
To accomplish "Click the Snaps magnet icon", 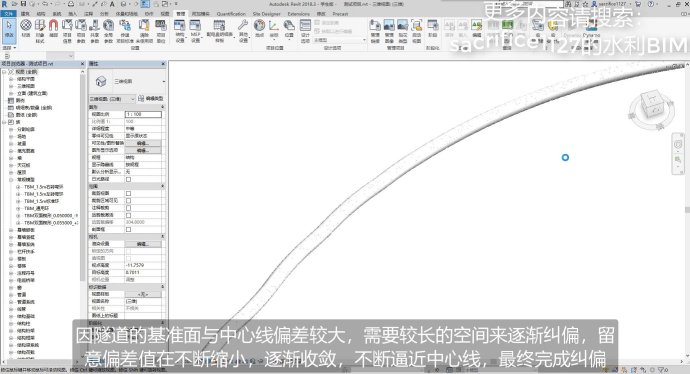I will point(53,27).
